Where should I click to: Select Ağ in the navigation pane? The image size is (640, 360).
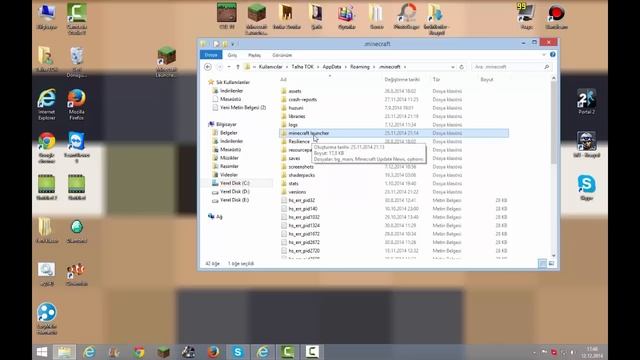click(x=219, y=217)
